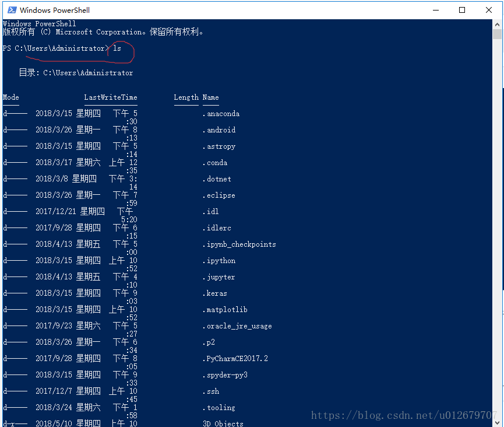504x427 pixels.
Task: Click the '.anaconda' directory name
Action: click(x=221, y=114)
